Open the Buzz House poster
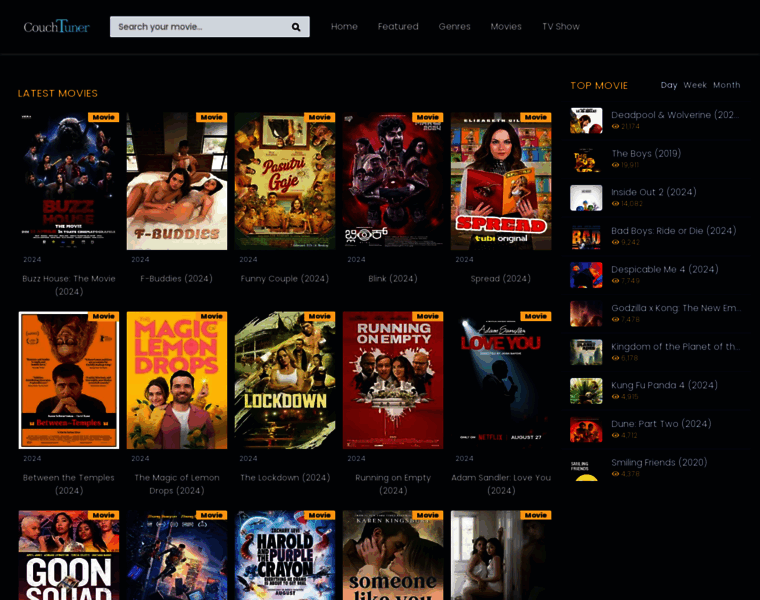Screen dimensions: 760x600 coord(69,181)
